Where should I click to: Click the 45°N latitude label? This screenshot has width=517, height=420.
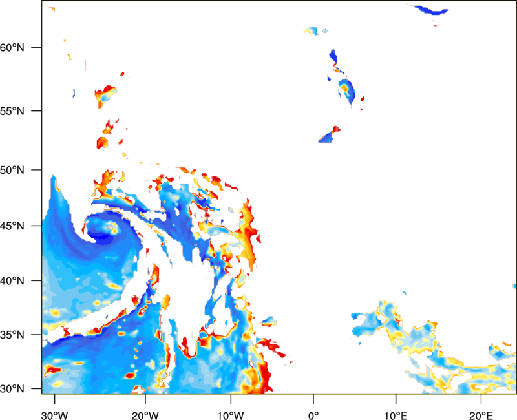click(x=12, y=226)
